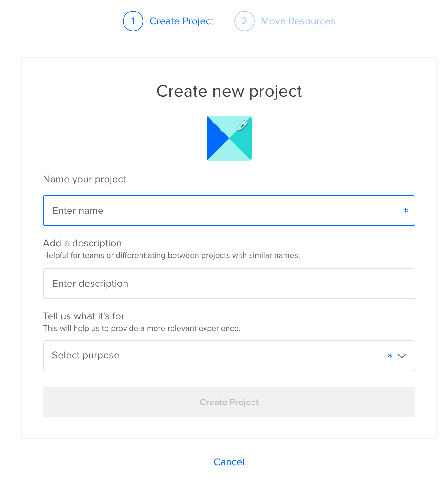Click the pencil edit icon on project image
448x480 pixels.
[243, 125]
